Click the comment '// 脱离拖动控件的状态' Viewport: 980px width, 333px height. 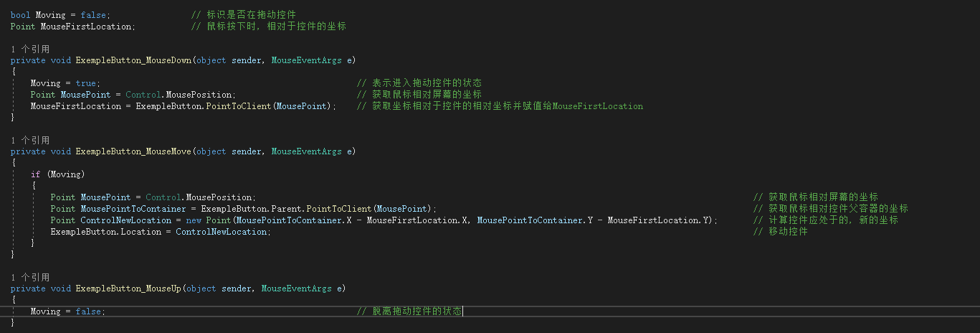pos(409,311)
